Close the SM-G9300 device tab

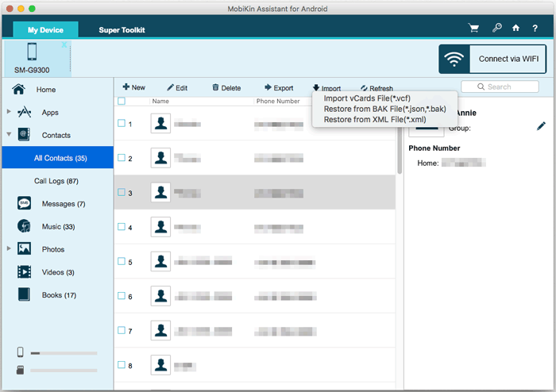tap(64, 44)
